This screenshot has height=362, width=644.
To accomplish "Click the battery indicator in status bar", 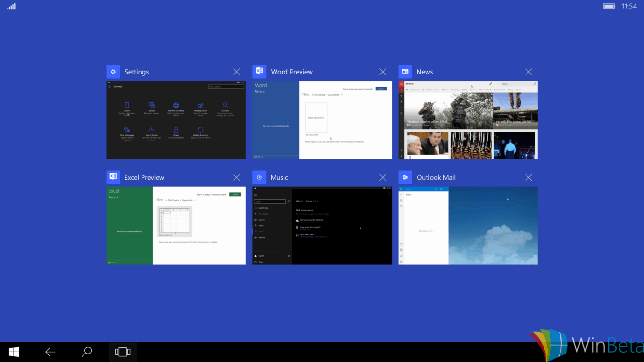I will (609, 6).
